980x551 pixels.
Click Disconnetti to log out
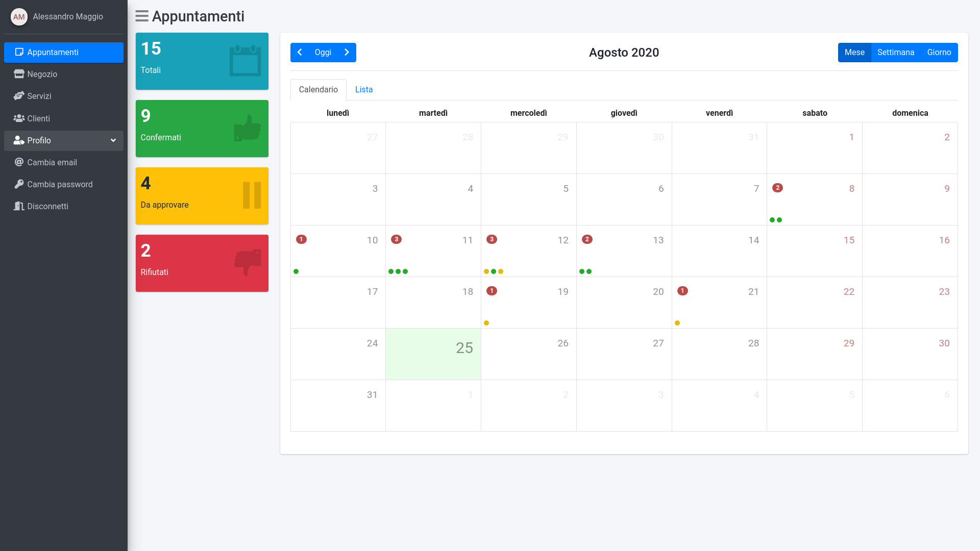[x=47, y=206]
